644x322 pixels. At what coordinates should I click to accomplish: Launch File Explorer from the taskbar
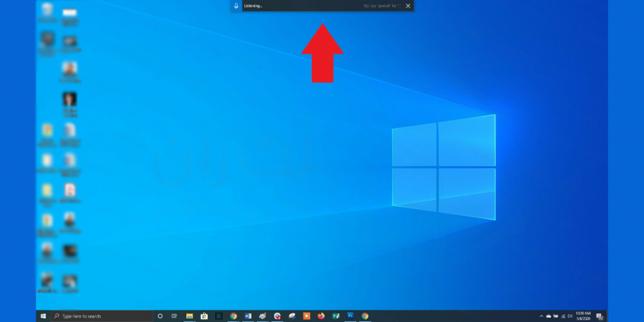point(189,316)
